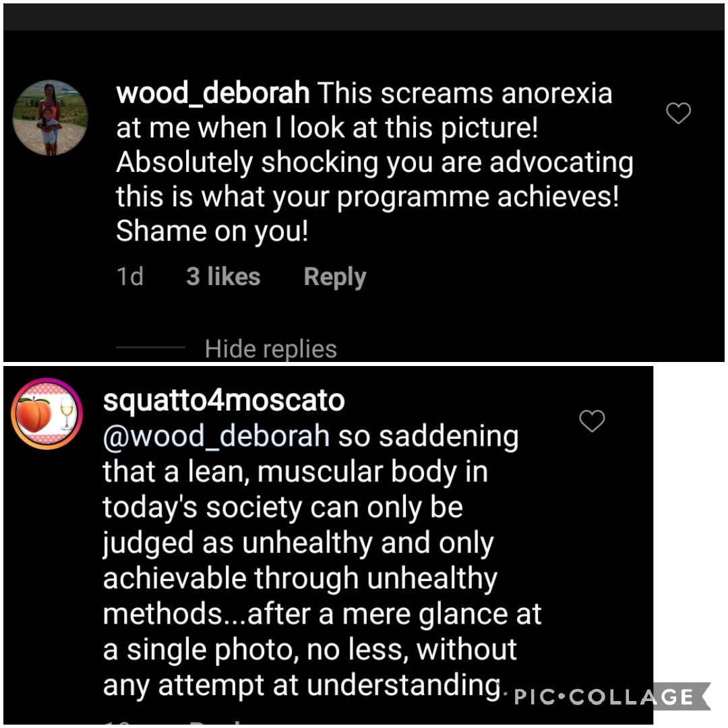Open squatto4moscato's profile from the bold username

(x=223, y=400)
